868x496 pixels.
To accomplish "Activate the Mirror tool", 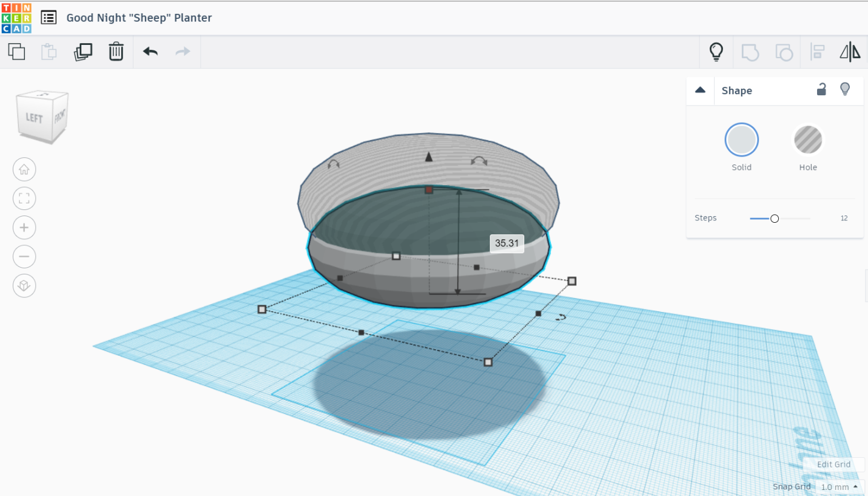I will click(850, 52).
